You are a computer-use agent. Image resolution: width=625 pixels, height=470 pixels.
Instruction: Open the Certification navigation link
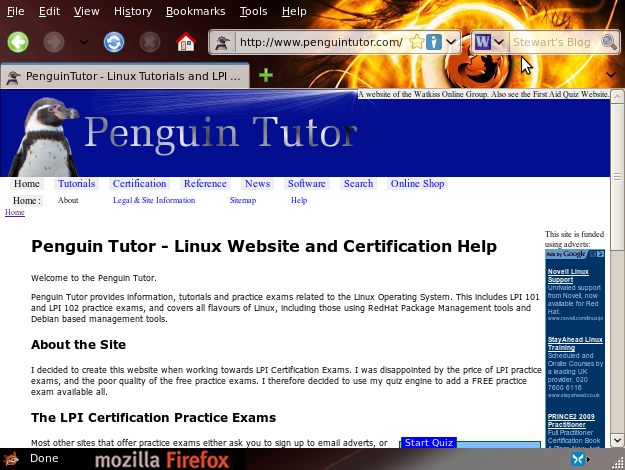140,184
